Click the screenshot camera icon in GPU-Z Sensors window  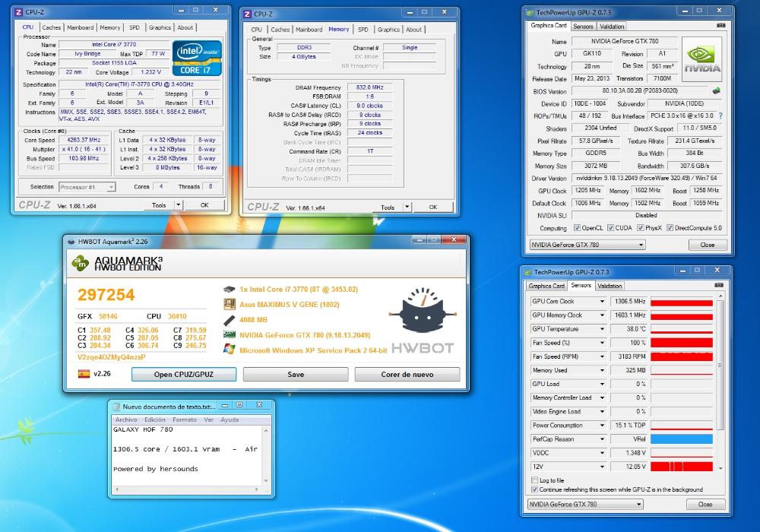[719, 285]
